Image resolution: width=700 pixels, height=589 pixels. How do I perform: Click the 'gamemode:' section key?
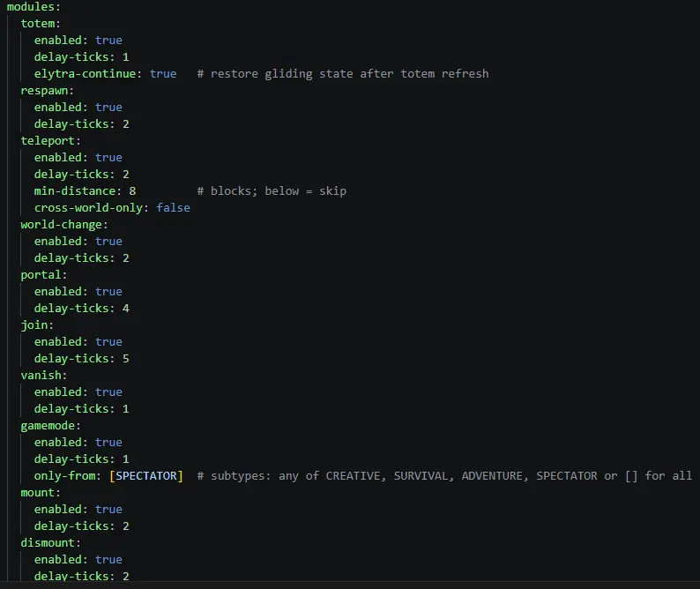tap(50, 426)
